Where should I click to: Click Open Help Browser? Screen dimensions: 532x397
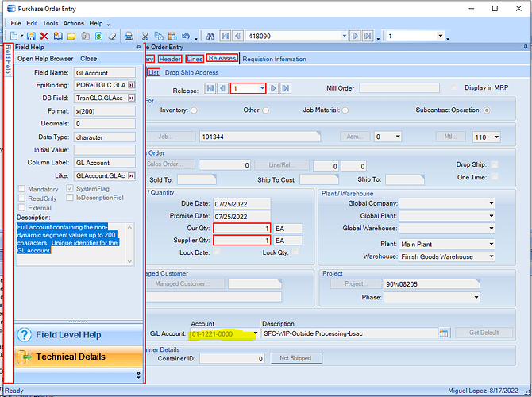point(45,59)
